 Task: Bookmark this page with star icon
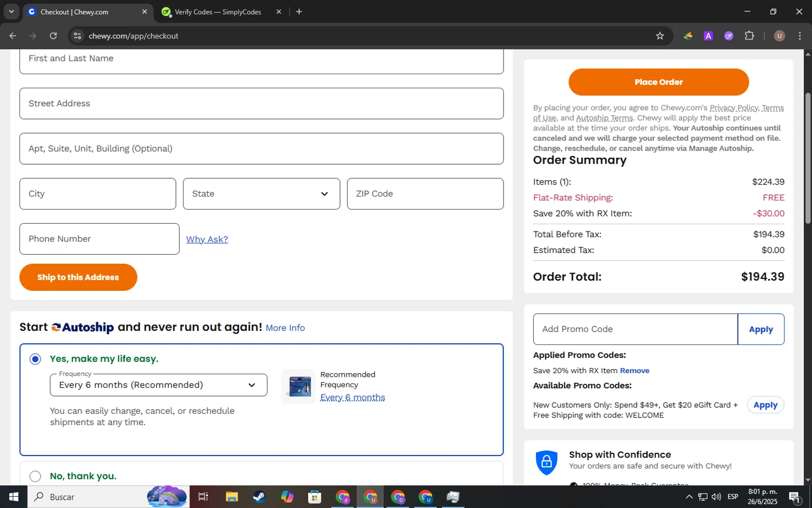pyautogui.click(x=660, y=36)
